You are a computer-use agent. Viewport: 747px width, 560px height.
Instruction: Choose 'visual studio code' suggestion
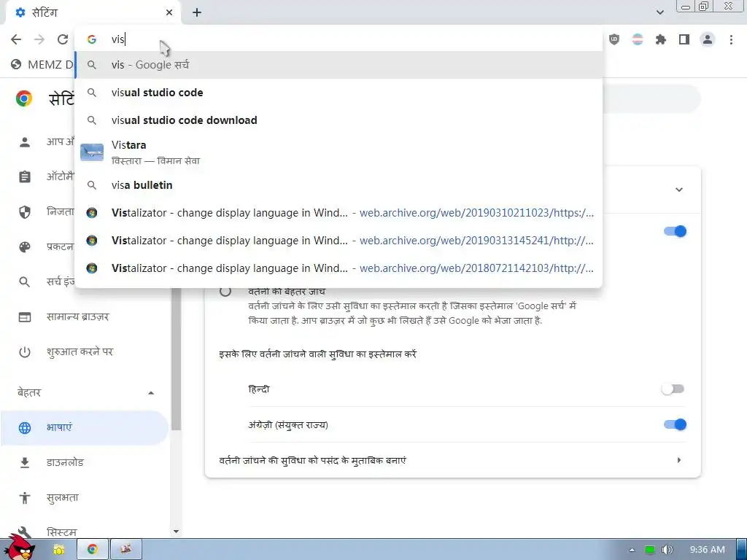338,93
